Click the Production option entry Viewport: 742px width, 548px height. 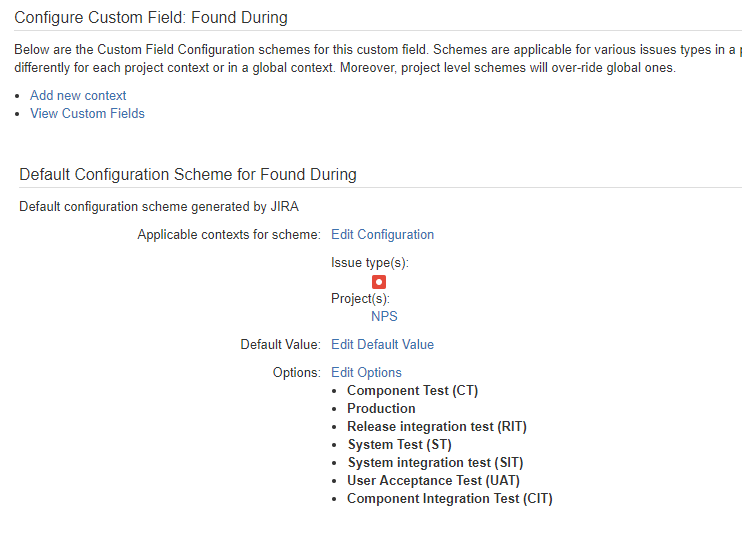pos(381,408)
